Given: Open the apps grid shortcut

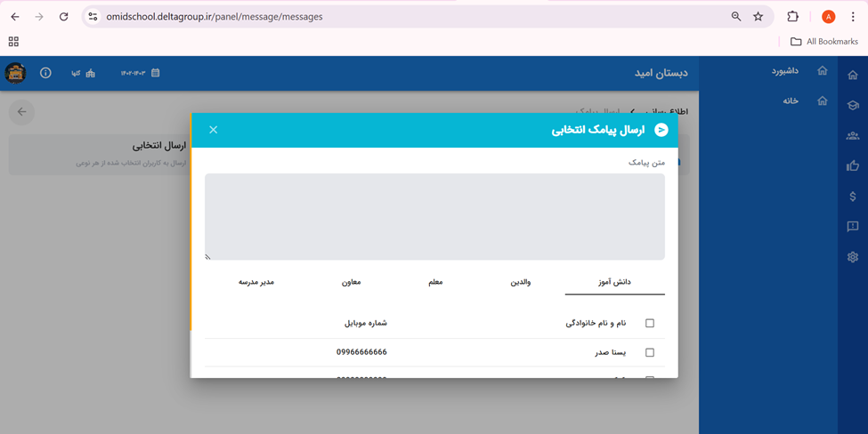Looking at the screenshot, I should click(x=14, y=42).
